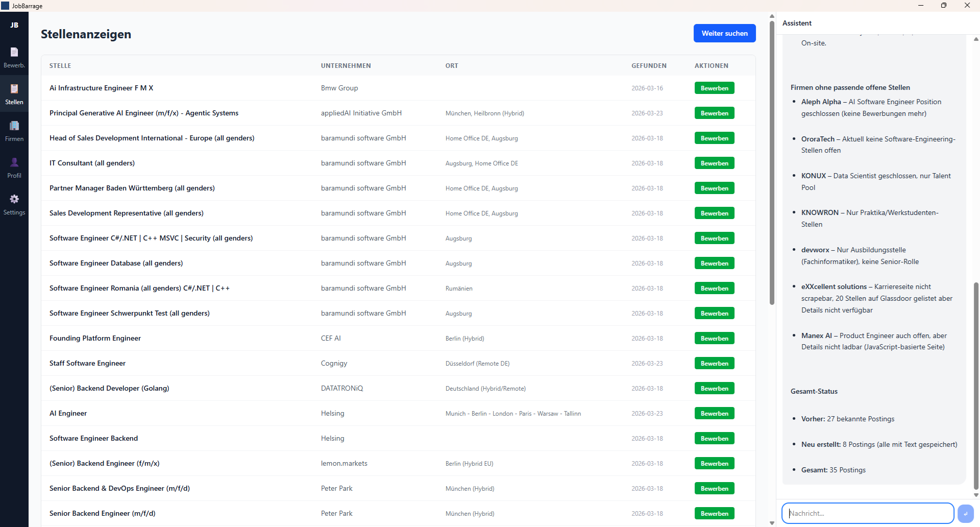Select '(Senior) Backend Developer (Golang)' title
The height and width of the screenshot is (527, 980).
tap(109, 388)
